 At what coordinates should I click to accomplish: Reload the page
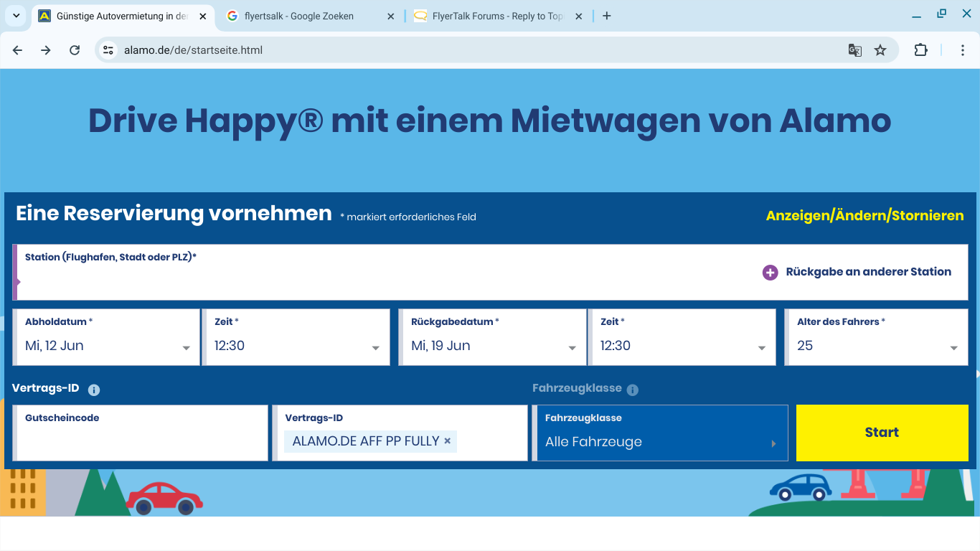[75, 50]
